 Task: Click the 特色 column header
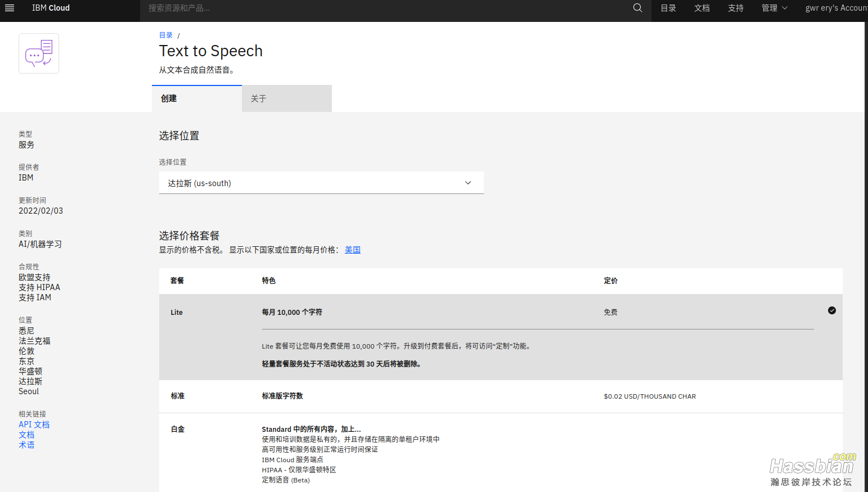(269, 281)
